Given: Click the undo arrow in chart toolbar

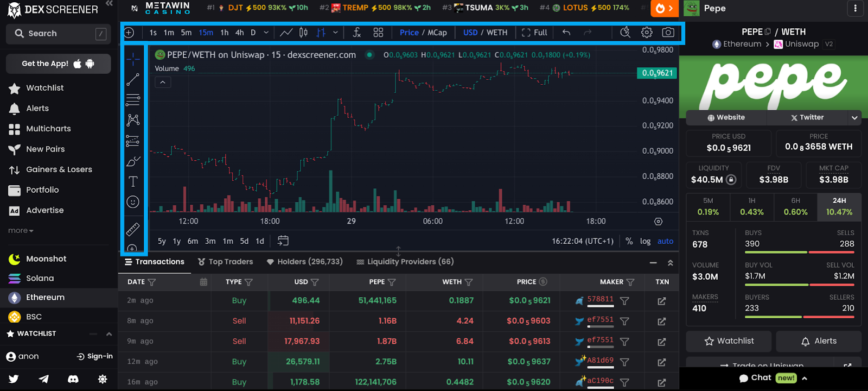Looking at the screenshot, I should 566,33.
